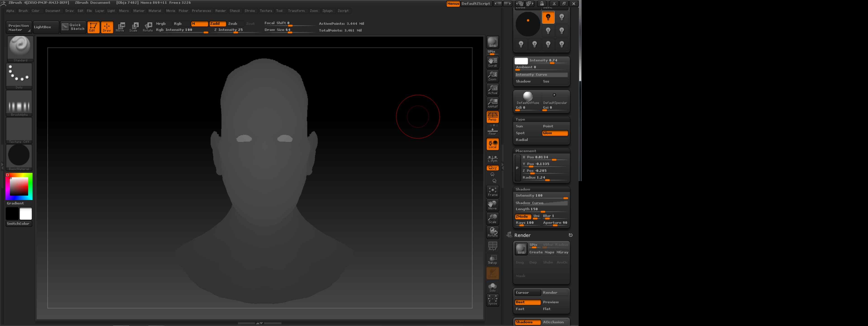Click the BPR render icon in right shelf

click(492, 42)
